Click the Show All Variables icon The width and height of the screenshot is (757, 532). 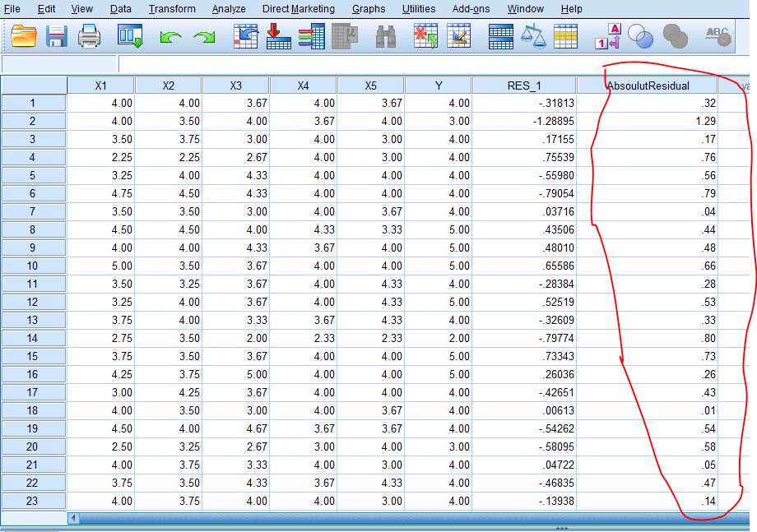pos(675,37)
